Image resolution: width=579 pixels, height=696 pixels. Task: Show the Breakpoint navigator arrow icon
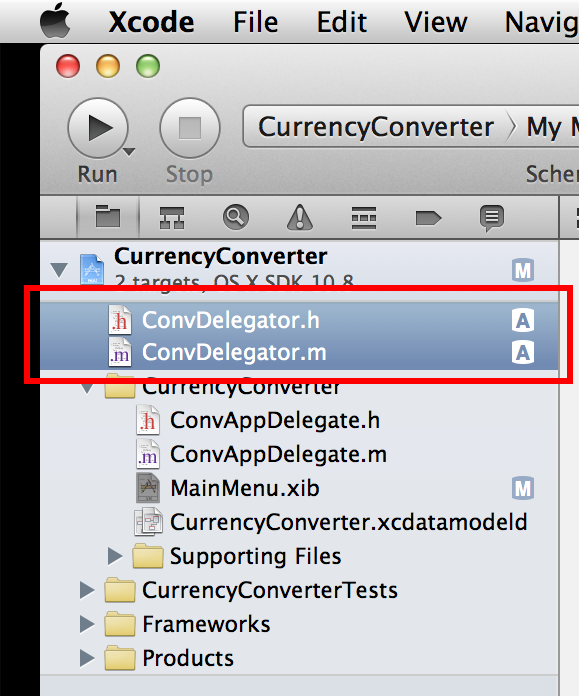428,218
